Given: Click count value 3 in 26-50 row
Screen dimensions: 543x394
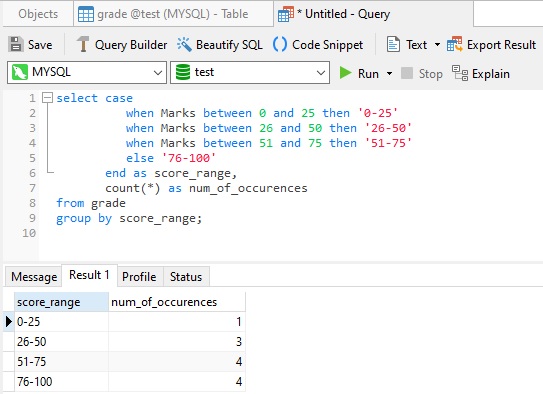Looking at the screenshot, I should pos(177,342).
